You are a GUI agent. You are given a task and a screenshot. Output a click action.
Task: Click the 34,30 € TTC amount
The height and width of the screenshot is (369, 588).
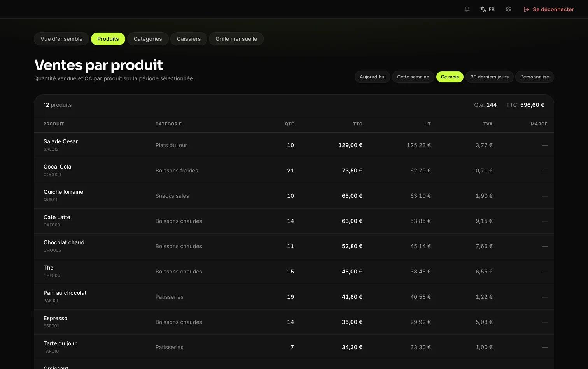coord(352,347)
